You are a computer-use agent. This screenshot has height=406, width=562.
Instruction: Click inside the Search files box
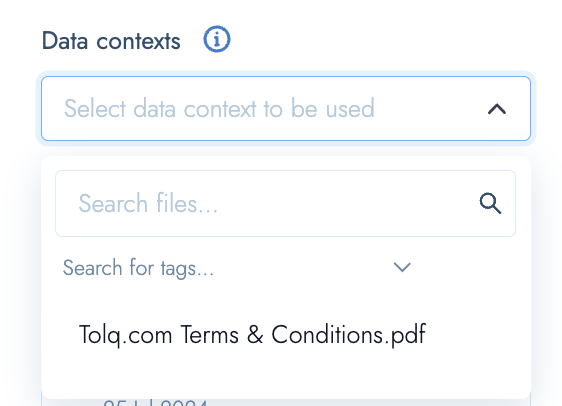point(286,204)
